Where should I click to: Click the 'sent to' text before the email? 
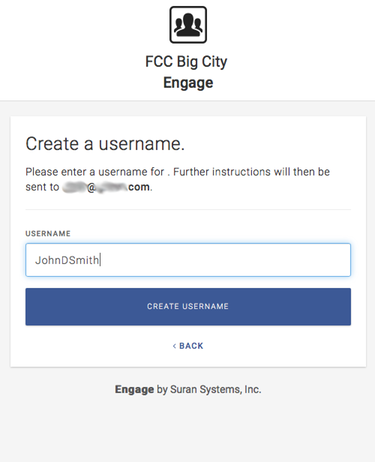click(42, 187)
